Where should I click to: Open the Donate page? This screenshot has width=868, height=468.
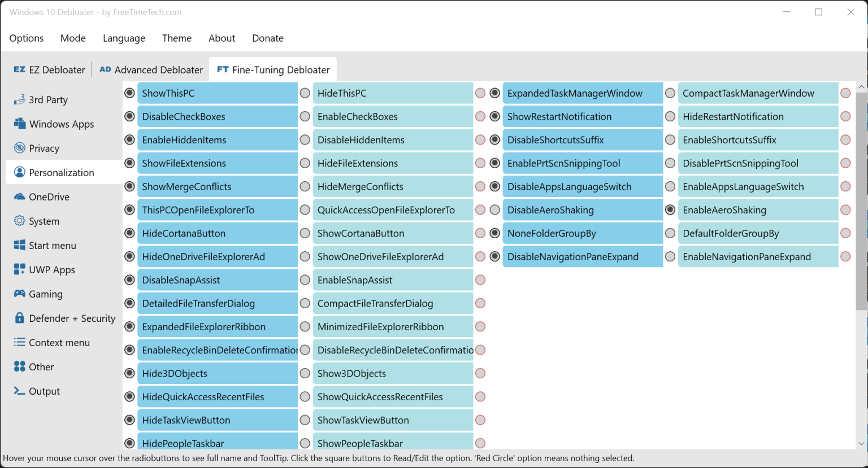click(x=268, y=38)
